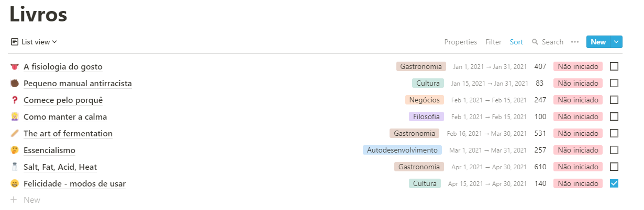Open the Não iniciado status of Essencialismo
Screen dimensions: 644x210
578,150
